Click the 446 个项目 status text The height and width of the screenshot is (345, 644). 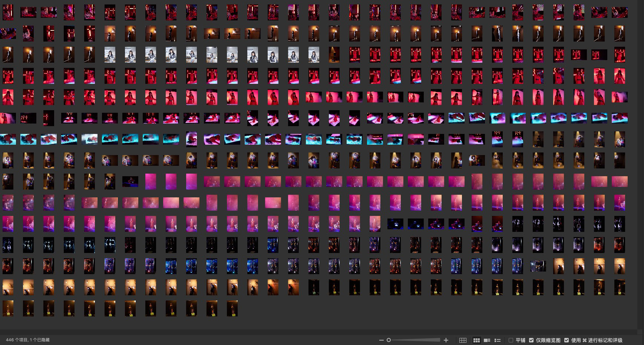27,340
